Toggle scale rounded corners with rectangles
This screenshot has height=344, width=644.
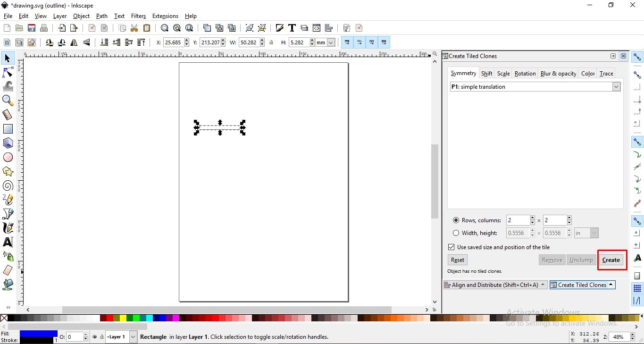pyautogui.click(x=360, y=42)
